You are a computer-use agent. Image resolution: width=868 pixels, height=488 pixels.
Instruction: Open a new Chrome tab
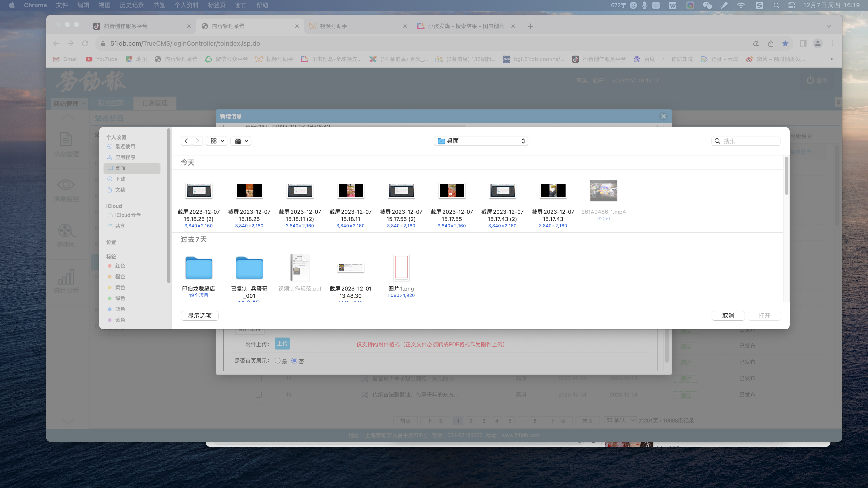(530, 26)
